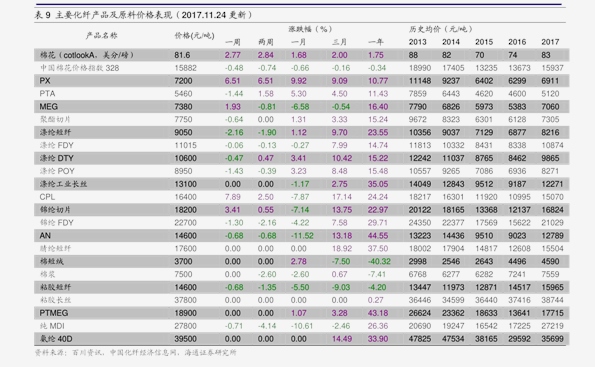Image resolution: width=595 pixels, height=367 pixels.
Task: Click the 棉浆 price 7500
Action: (x=183, y=274)
